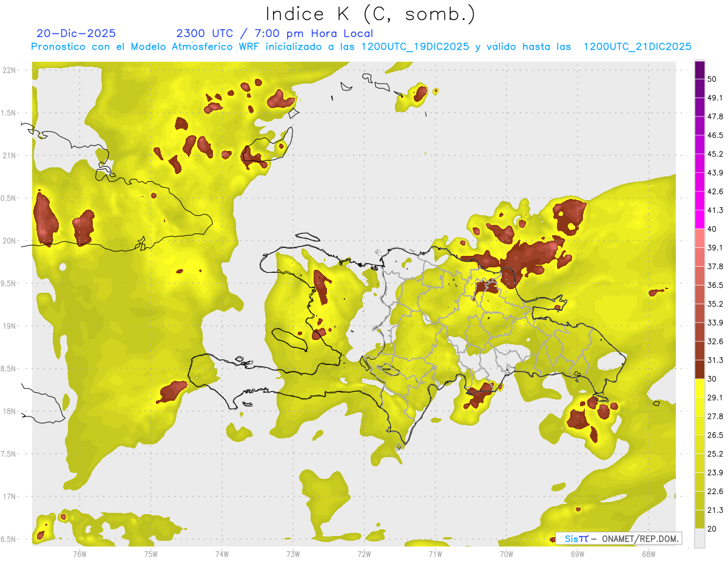Click the legend value "41.3"
The image size is (728, 562).
point(715,211)
